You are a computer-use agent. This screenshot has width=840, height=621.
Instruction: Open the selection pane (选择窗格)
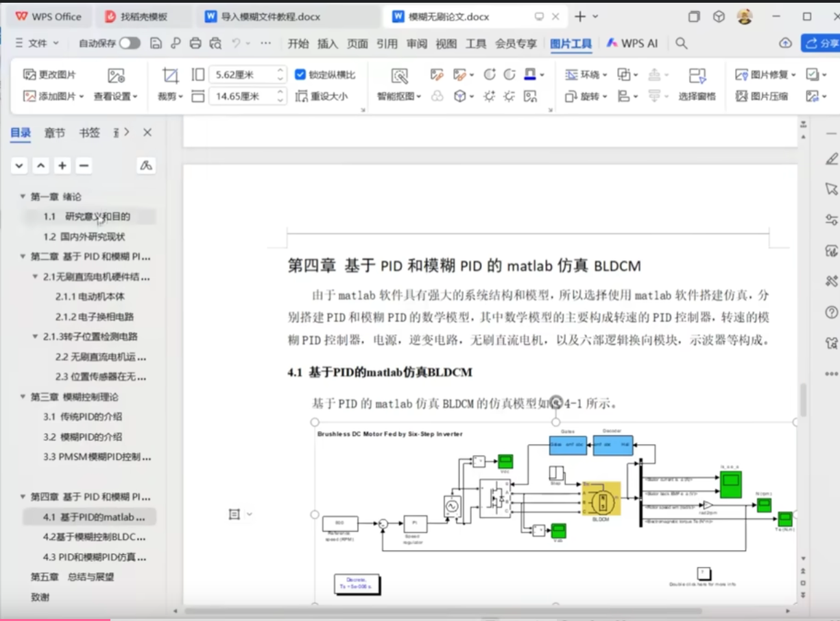click(697, 75)
